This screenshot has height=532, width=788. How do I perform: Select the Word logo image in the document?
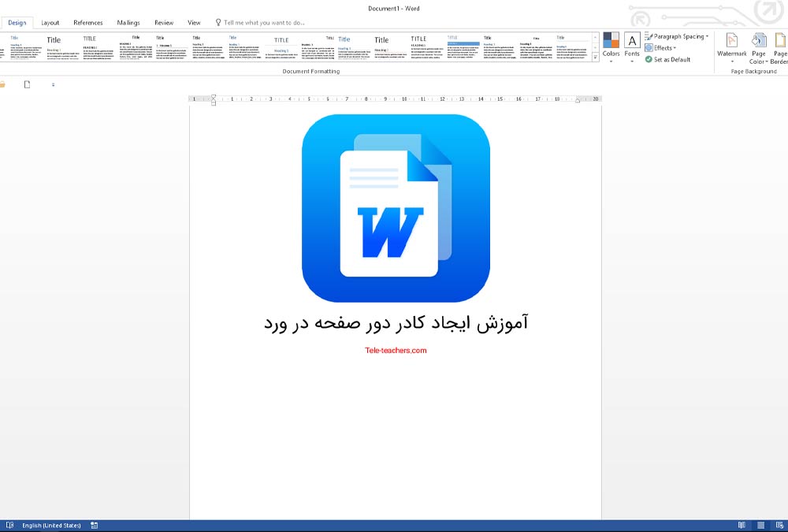click(x=396, y=208)
